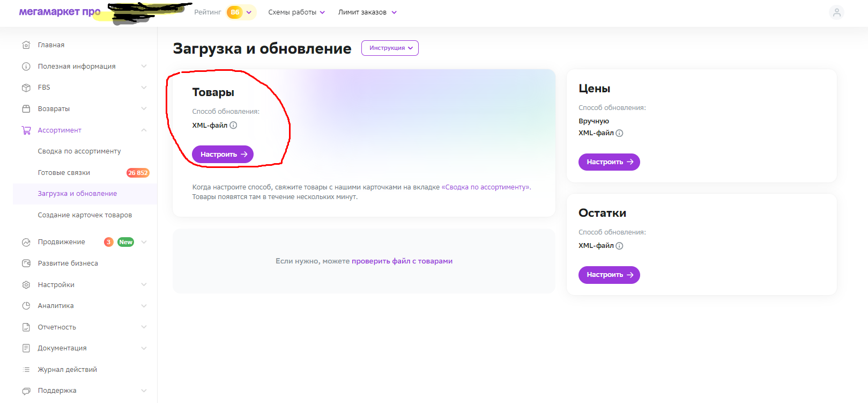Image resolution: width=868 pixels, height=403 pixels.
Task: Expand the Схемы работы menu
Action: (x=296, y=12)
